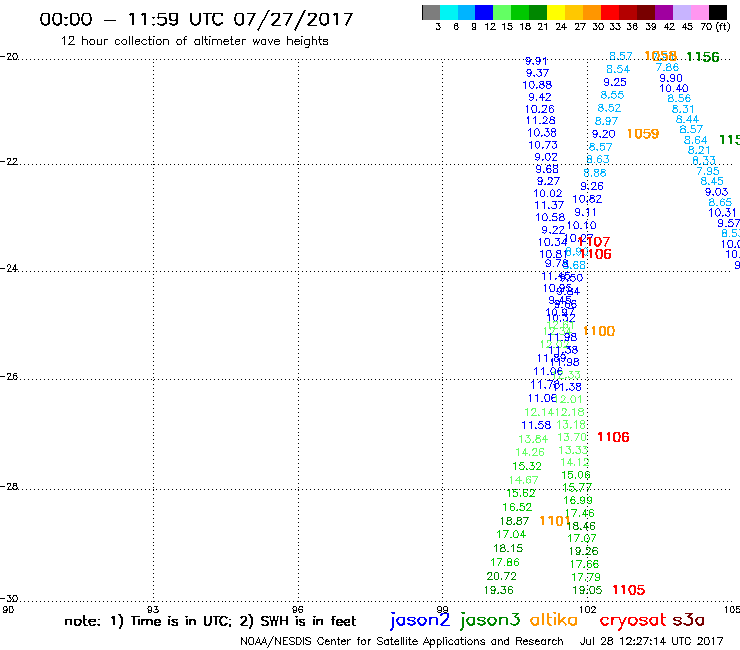Select the purple swatch in the color scale
The height and width of the screenshot is (650, 740).
pyautogui.click(x=663, y=12)
